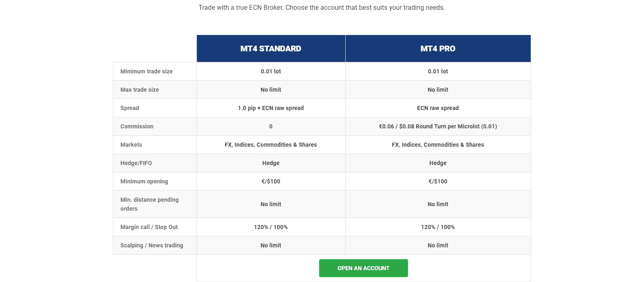Screen dimensions: 644x282
Task: Select the MT4 PRO column header
Action: pos(437,48)
